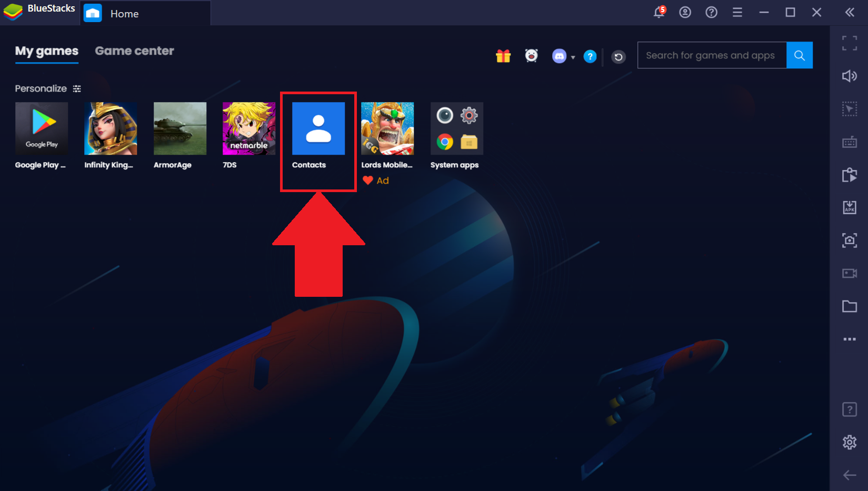Open the notifications bell icon
Image resolution: width=868 pixels, height=491 pixels.
click(x=659, y=12)
